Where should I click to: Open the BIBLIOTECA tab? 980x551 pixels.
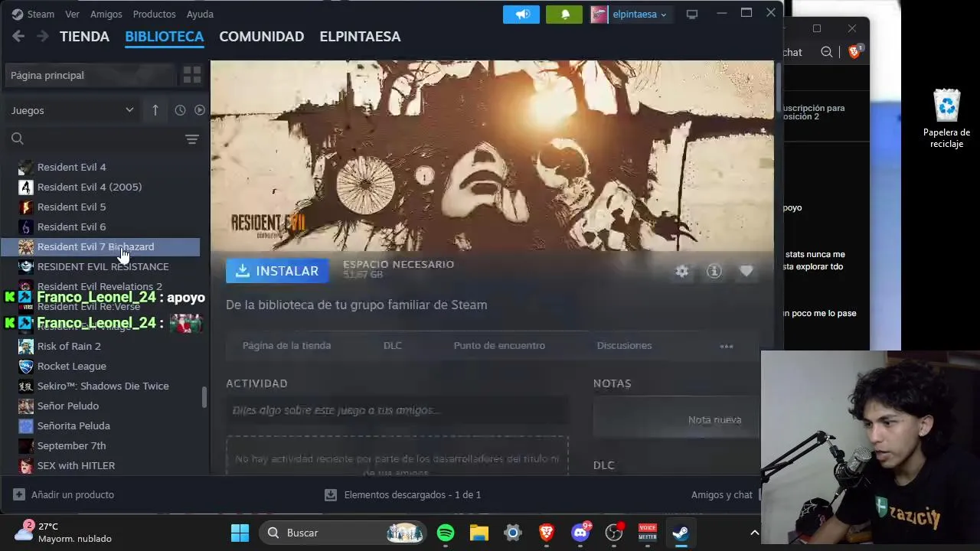click(164, 36)
